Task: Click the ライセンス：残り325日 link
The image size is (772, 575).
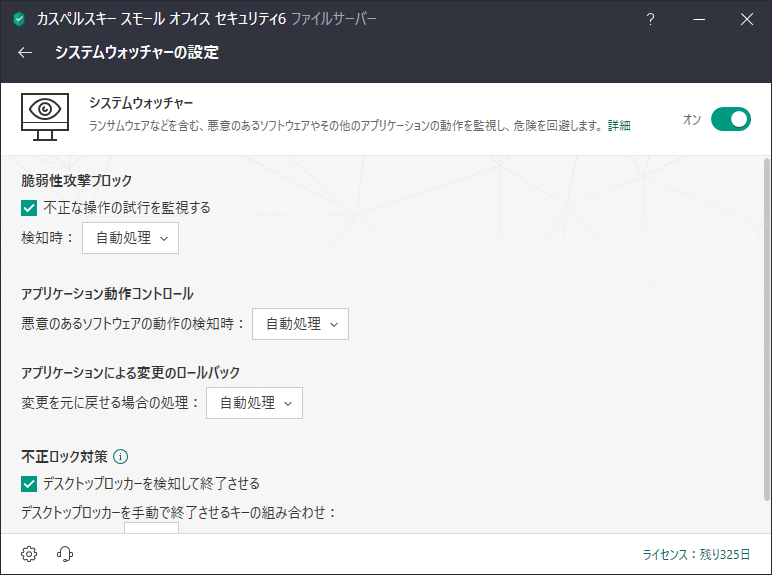Action: (696, 554)
